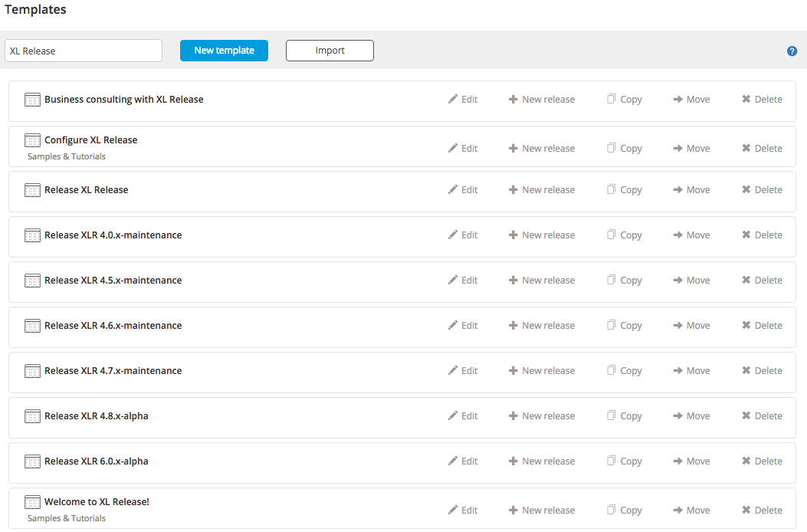Delete the Business consulting with XL Release template

[763, 100]
